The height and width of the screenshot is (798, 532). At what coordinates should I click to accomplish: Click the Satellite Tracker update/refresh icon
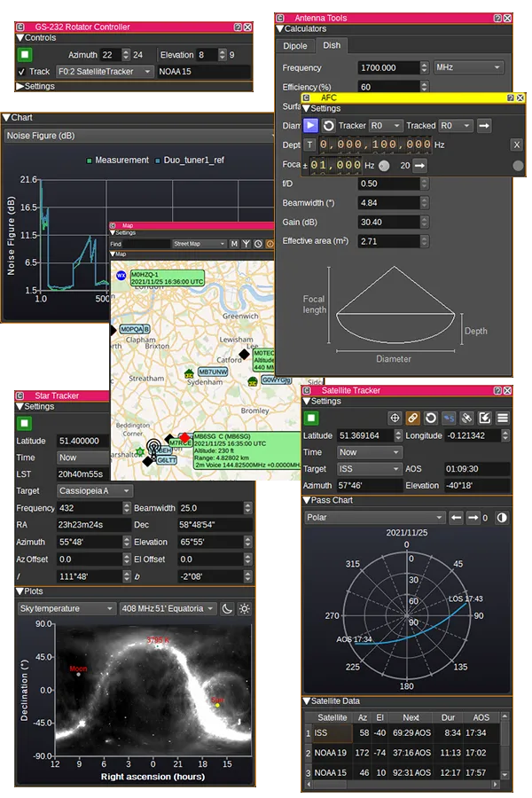click(431, 419)
